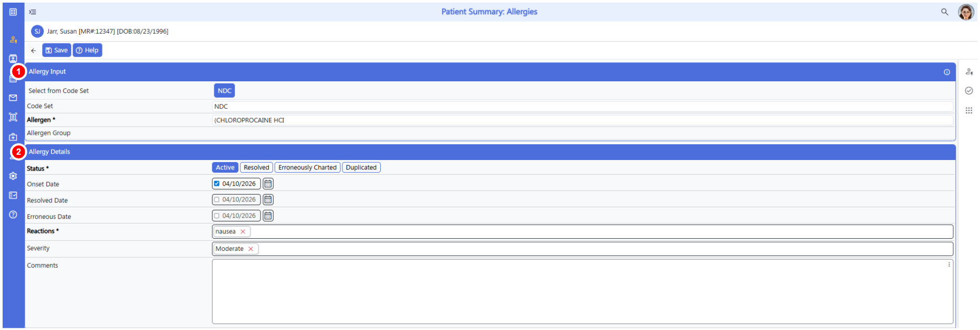Click the Comments text area

[582, 292]
